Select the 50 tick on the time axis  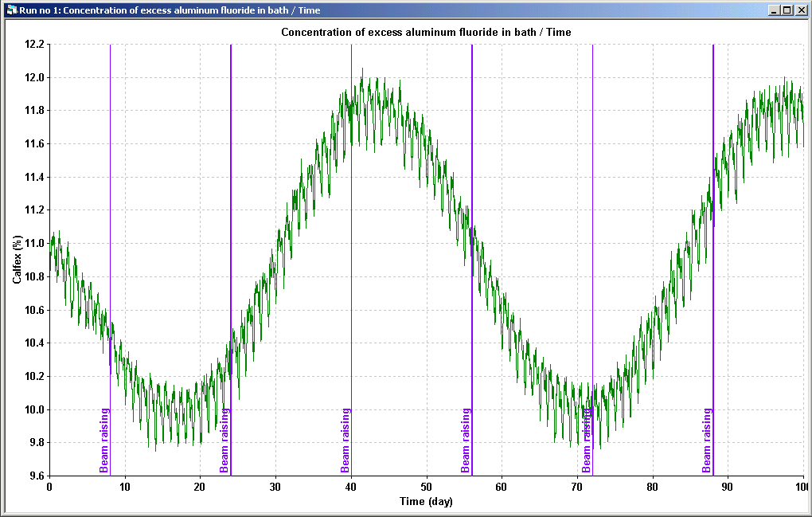pyautogui.click(x=426, y=486)
